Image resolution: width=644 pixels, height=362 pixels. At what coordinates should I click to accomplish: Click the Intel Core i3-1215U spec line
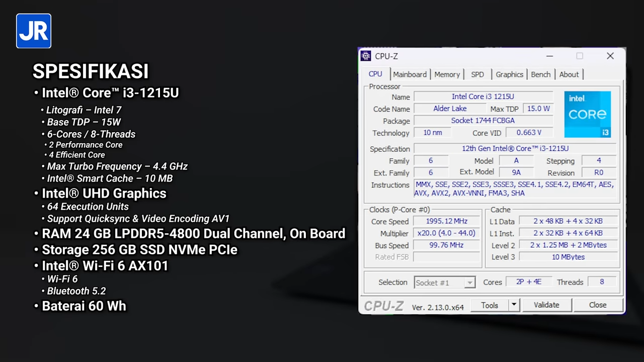click(x=110, y=93)
